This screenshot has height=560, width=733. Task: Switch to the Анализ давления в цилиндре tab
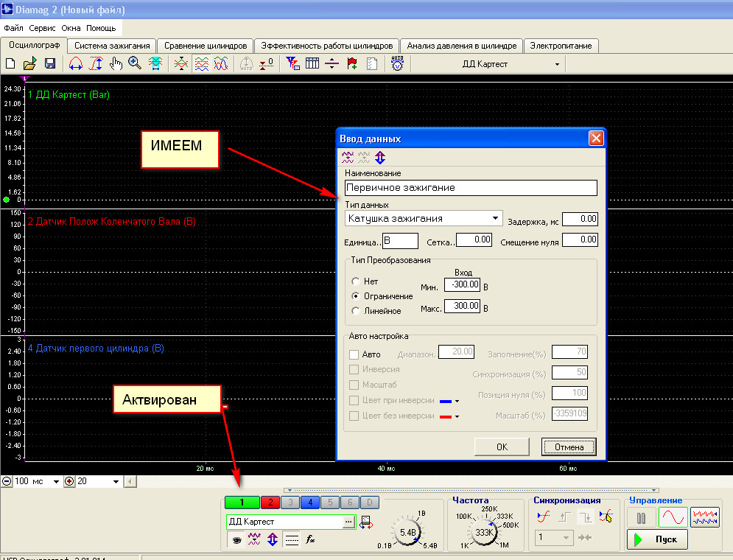click(x=462, y=46)
